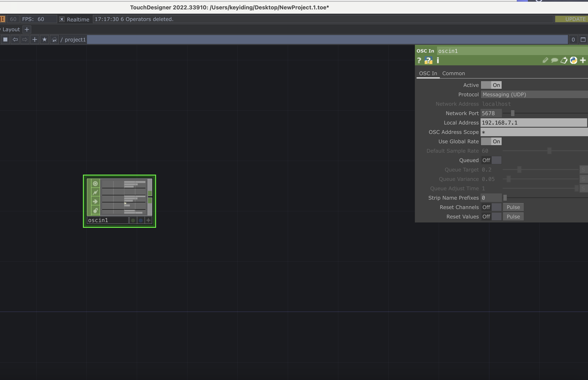This screenshot has width=588, height=380.
Task: Click the Network Port slider handle
Action: click(513, 113)
